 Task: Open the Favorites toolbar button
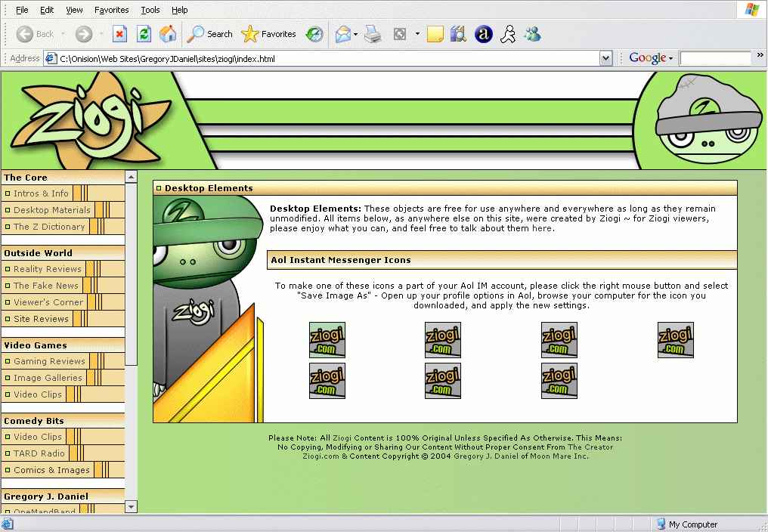pyautogui.click(x=268, y=34)
